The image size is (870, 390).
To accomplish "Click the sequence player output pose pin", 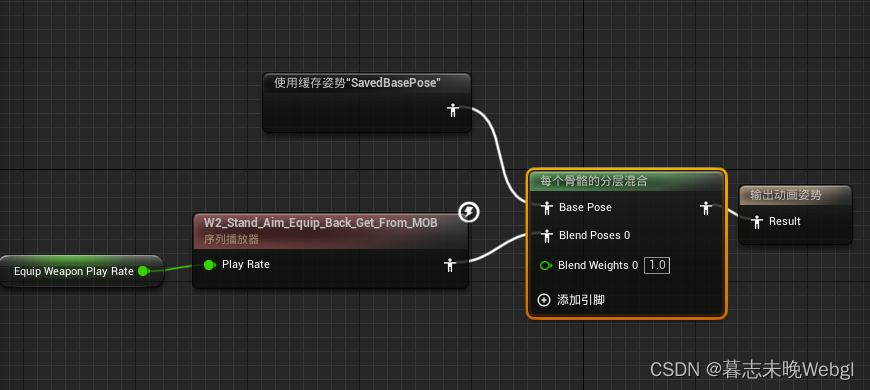I will [x=450, y=265].
